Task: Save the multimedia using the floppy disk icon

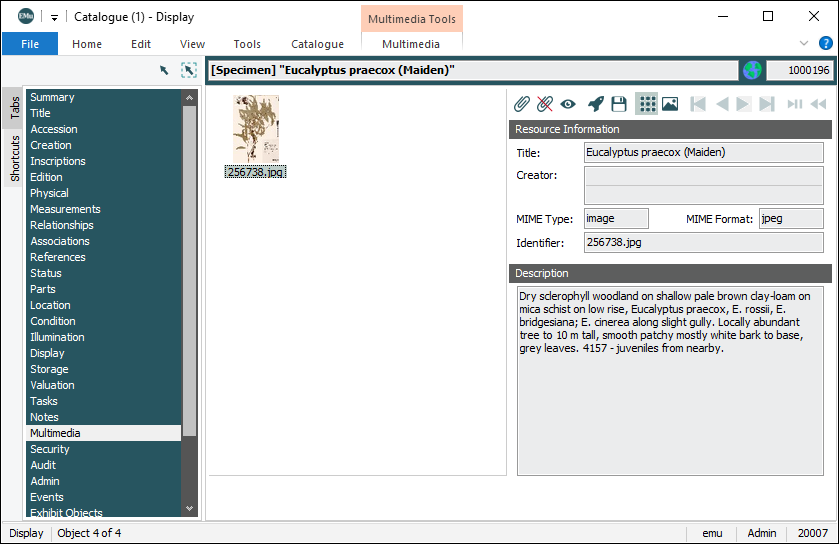Action: click(x=619, y=104)
